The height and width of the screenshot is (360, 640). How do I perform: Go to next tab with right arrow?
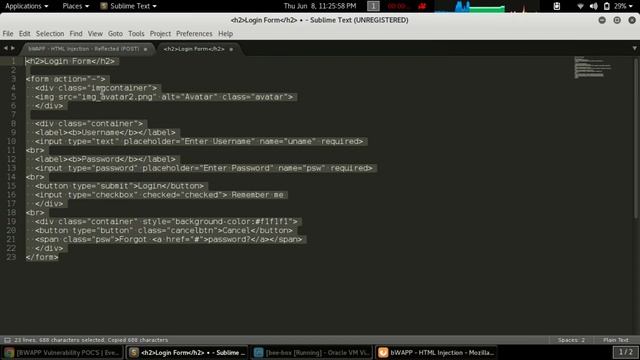(13, 48)
